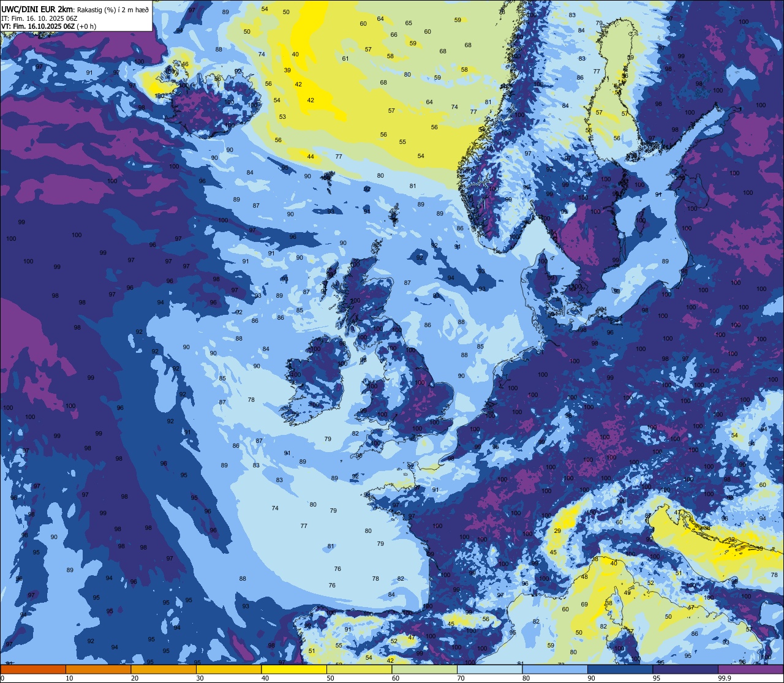Click the humidity value '32' on the map
Screen dimensions: 784x683
732,540
